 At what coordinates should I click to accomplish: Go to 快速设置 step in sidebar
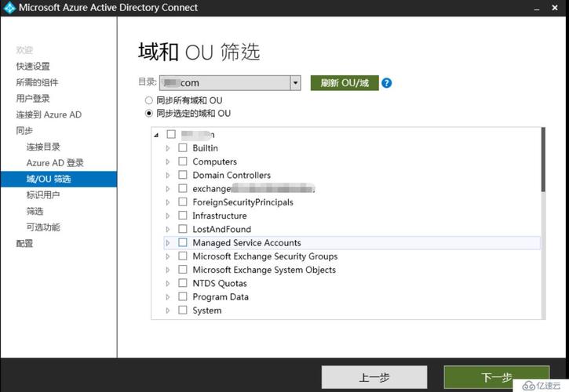(33, 67)
